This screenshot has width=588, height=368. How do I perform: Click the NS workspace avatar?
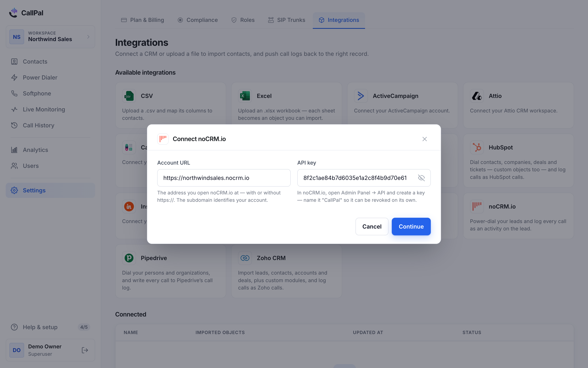point(17,37)
